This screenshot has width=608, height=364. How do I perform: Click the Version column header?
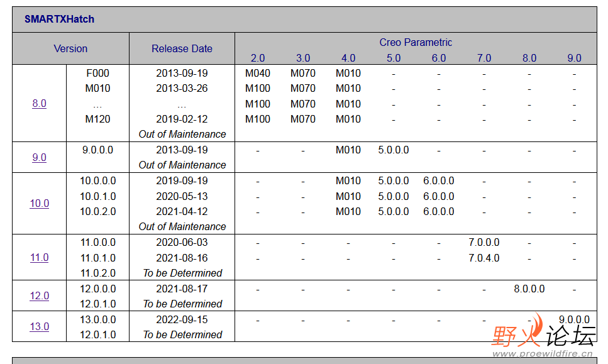click(70, 49)
